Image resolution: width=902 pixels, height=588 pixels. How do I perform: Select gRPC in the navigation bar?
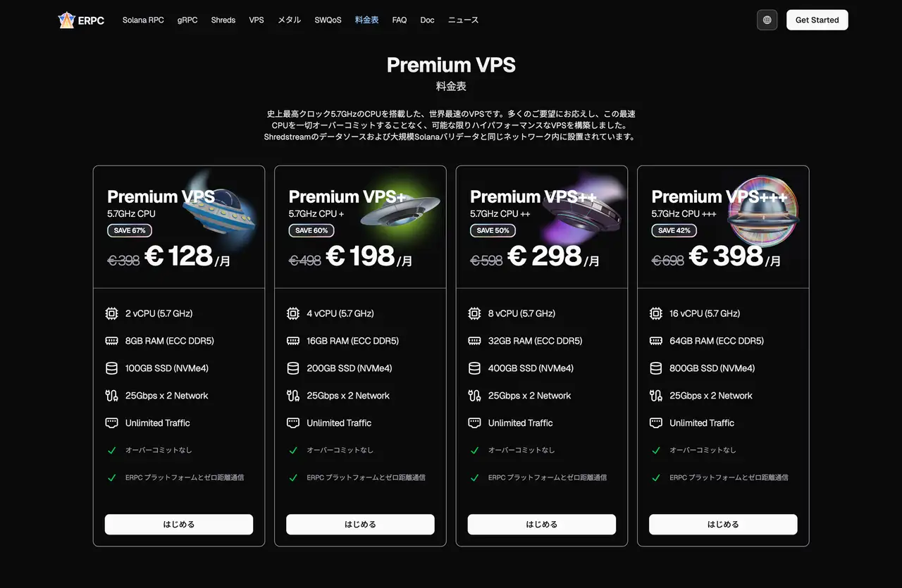(x=187, y=20)
